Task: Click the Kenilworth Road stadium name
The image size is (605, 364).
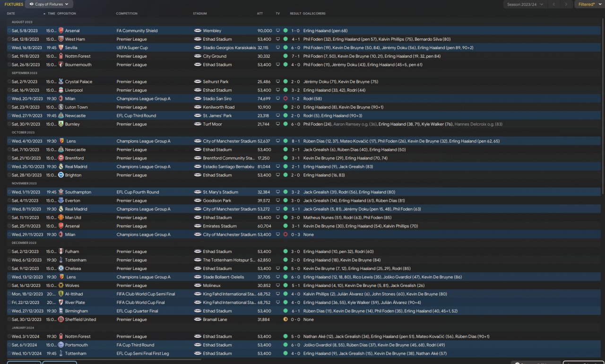Action: (219, 107)
